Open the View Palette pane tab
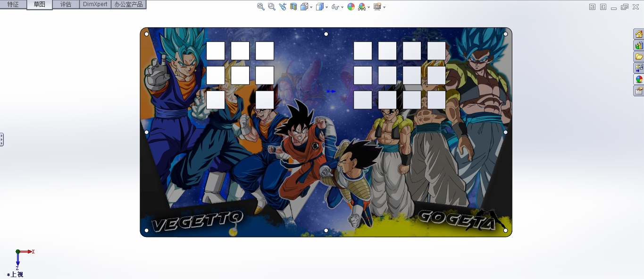Image resolution: width=644 pixels, height=279 pixels. (639, 68)
